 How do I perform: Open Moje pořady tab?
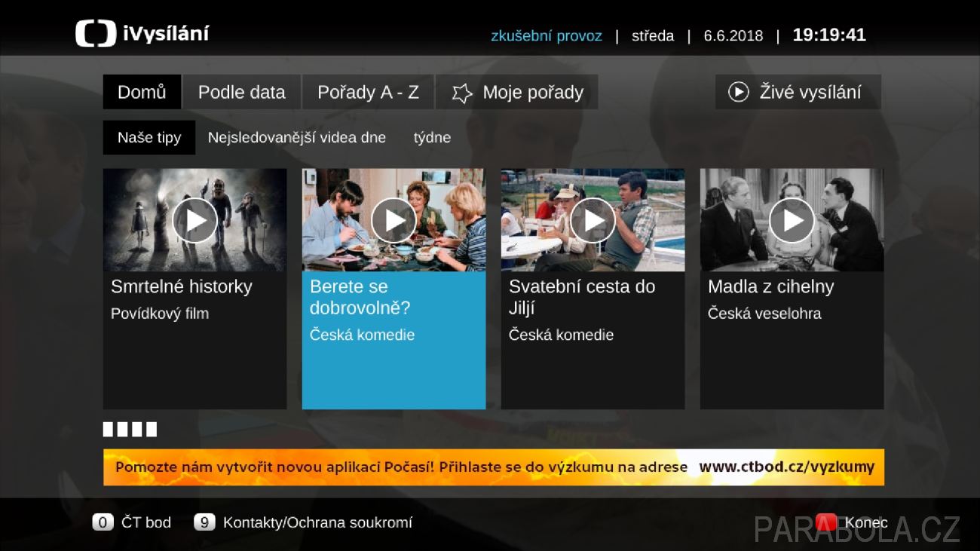(517, 92)
